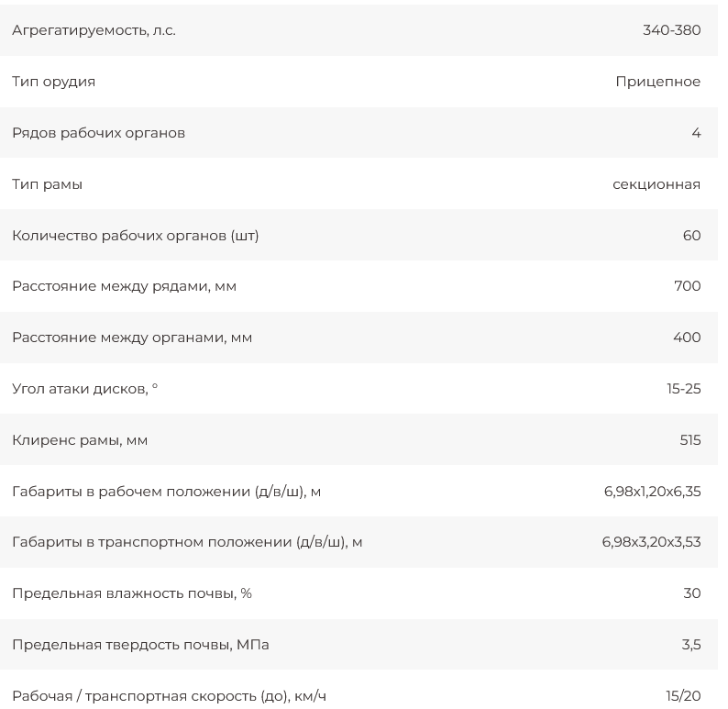Select the "Тип рамы" row label
The image size is (728, 709).
(x=47, y=184)
